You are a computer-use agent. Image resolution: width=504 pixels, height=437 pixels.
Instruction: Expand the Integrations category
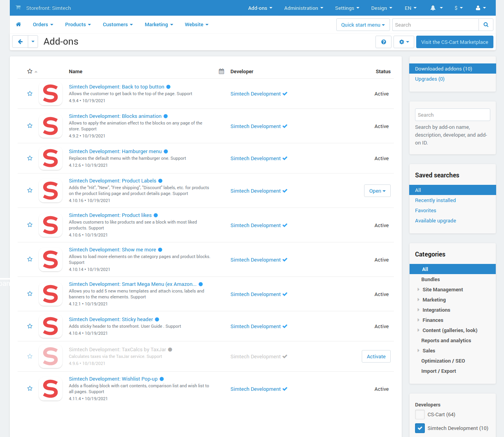(x=419, y=310)
